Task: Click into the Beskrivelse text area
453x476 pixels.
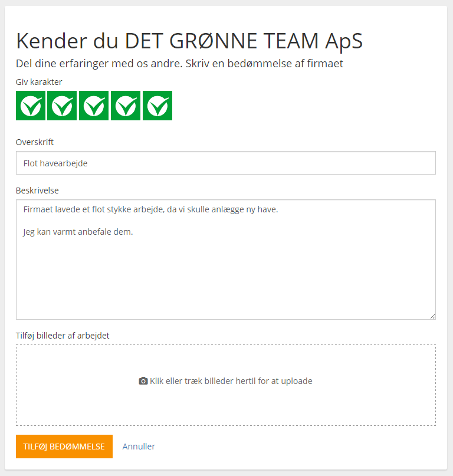Action: click(226, 260)
